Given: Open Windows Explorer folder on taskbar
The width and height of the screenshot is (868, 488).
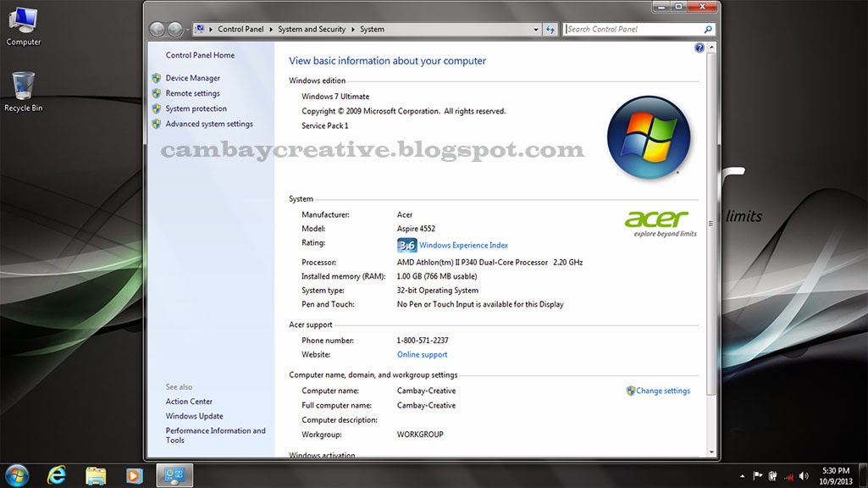Looking at the screenshot, I should 95,475.
